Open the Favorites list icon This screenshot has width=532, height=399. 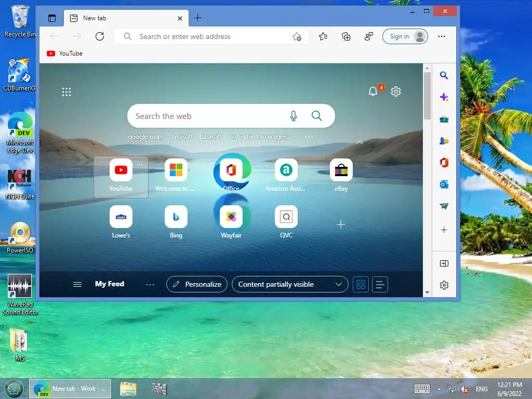tap(323, 36)
